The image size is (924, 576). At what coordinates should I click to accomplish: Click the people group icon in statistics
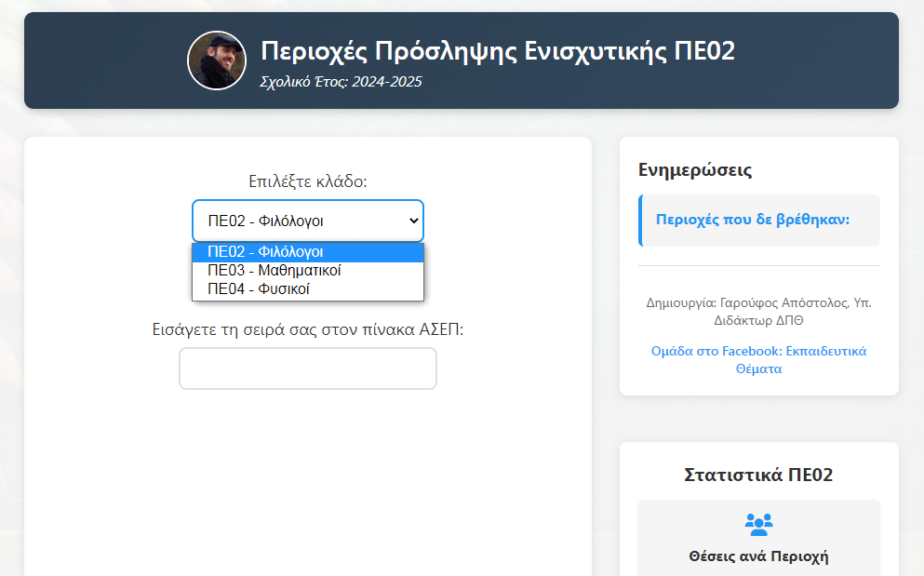click(x=758, y=524)
